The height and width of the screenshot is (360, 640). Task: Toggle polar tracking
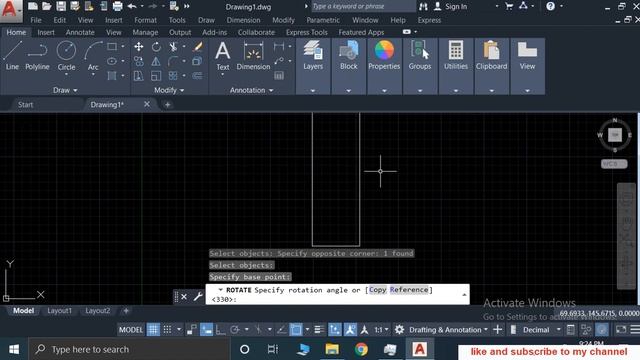tap(235, 330)
